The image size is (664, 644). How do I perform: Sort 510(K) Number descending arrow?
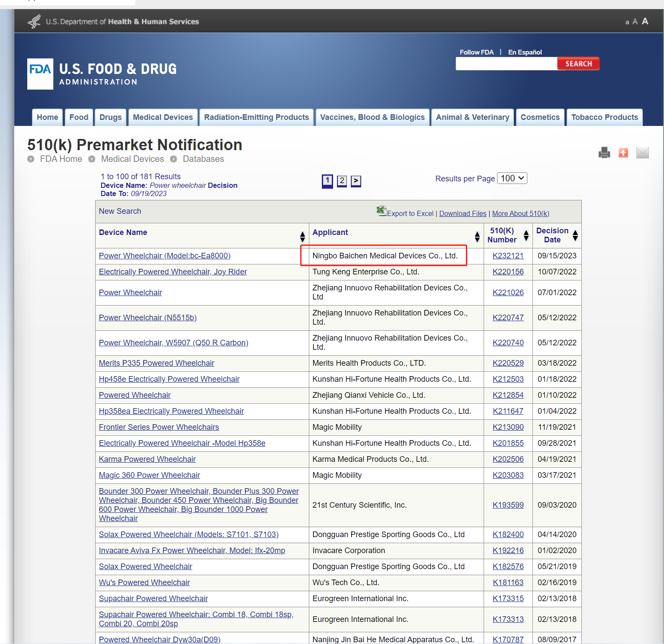pyautogui.click(x=526, y=238)
